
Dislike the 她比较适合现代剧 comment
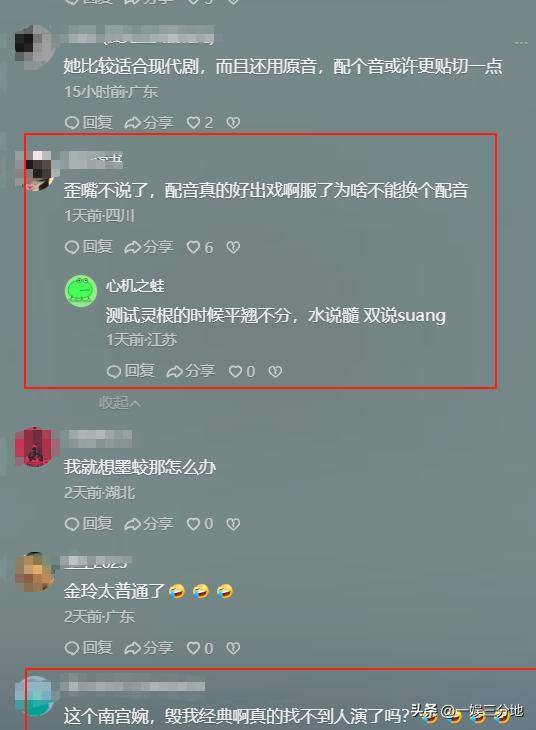click(x=233, y=122)
